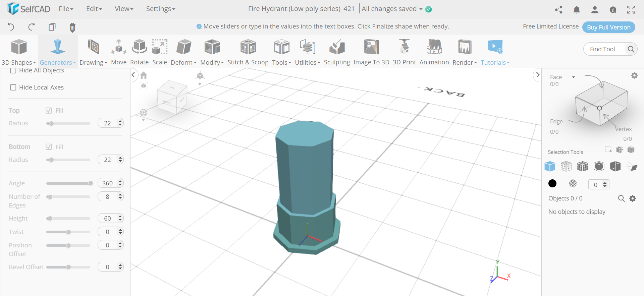644x296 pixels.
Task: Click the share icon
Action: tap(558, 10)
